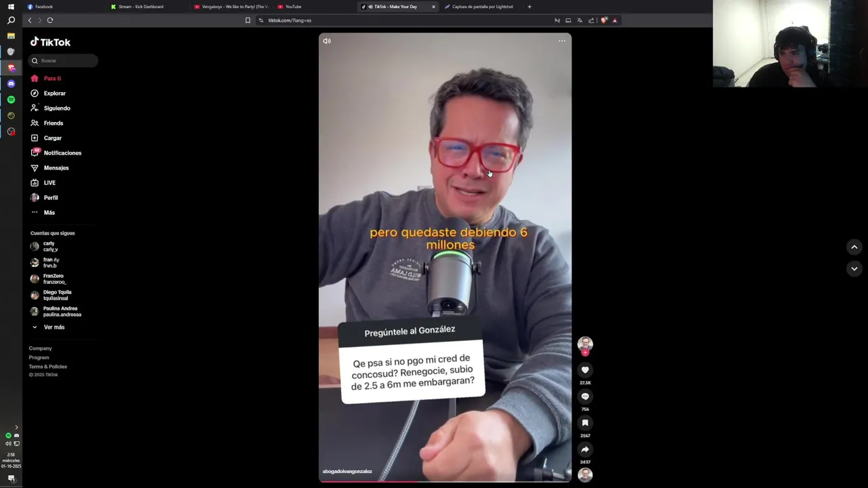This screenshot has height=488, width=868.
Task: Bookmark this page from the address bar
Action: tap(248, 20)
